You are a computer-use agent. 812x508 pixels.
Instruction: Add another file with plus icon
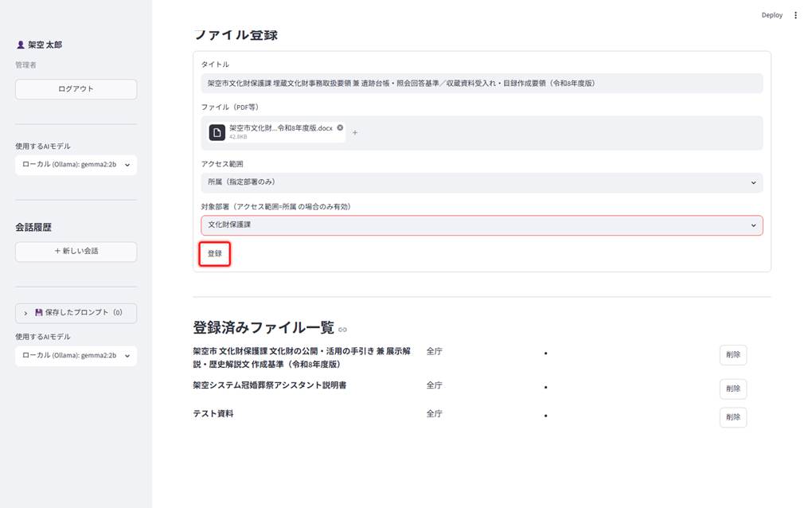[355, 132]
